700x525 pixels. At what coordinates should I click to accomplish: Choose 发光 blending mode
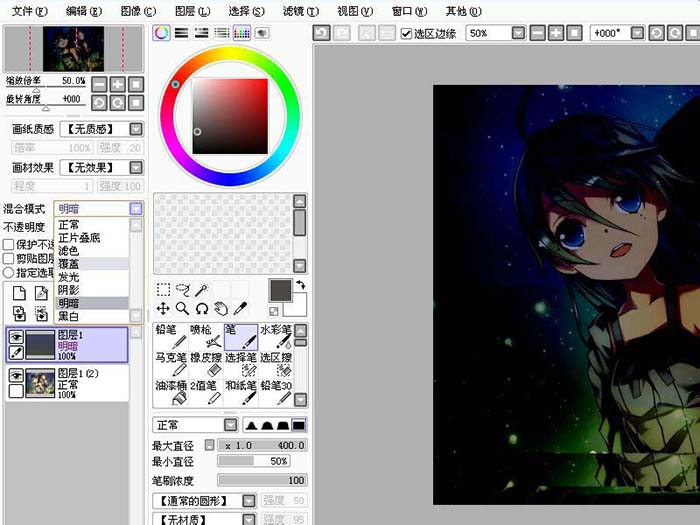tap(92, 277)
